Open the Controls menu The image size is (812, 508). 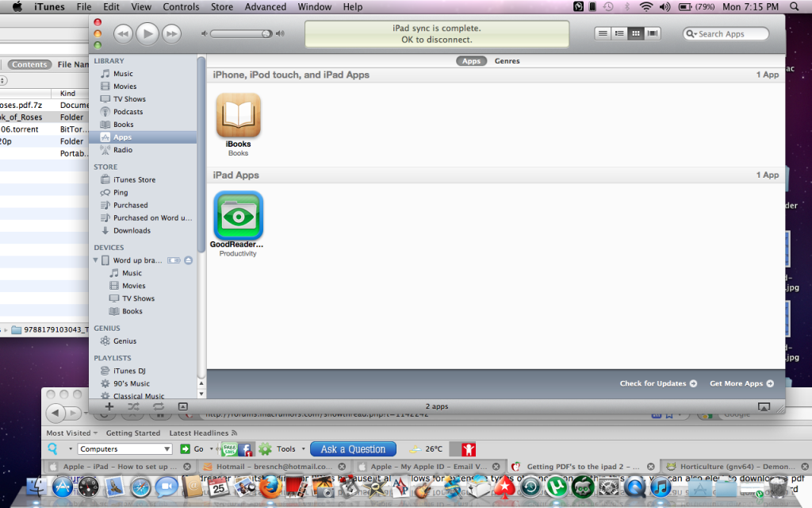(181, 6)
